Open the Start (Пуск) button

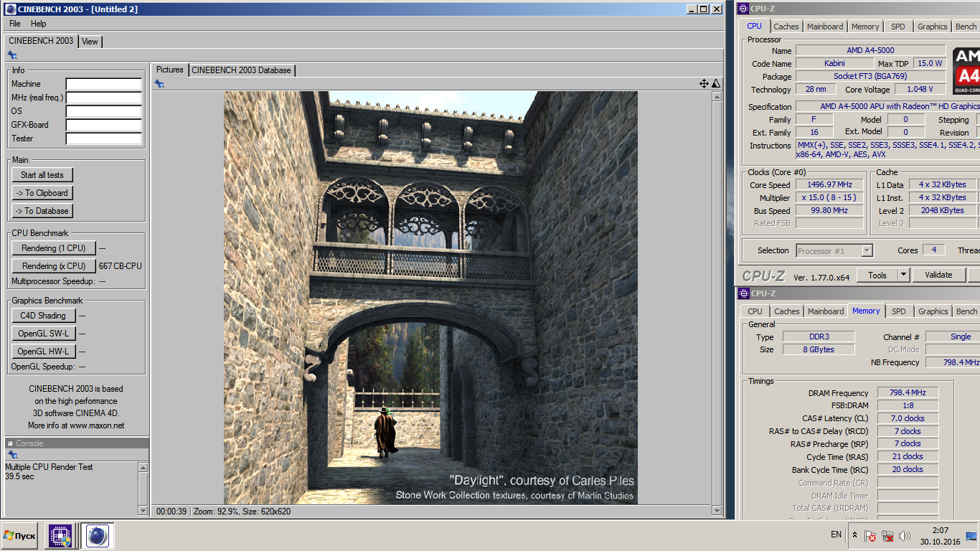[19, 536]
